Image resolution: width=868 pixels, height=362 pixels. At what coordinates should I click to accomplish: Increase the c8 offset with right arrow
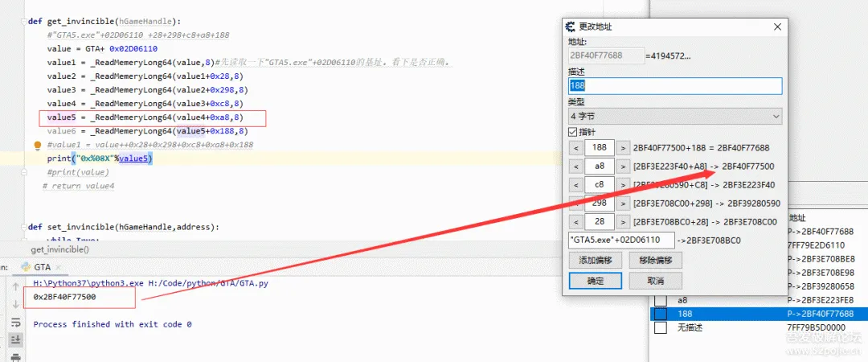click(623, 184)
